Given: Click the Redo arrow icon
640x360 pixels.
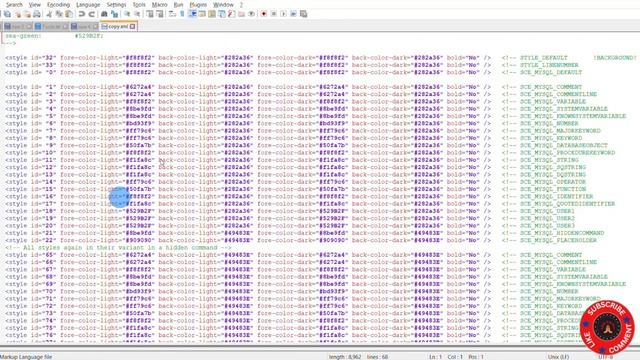Looking at the screenshot, I should pyautogui.click(x=92, y=14).
